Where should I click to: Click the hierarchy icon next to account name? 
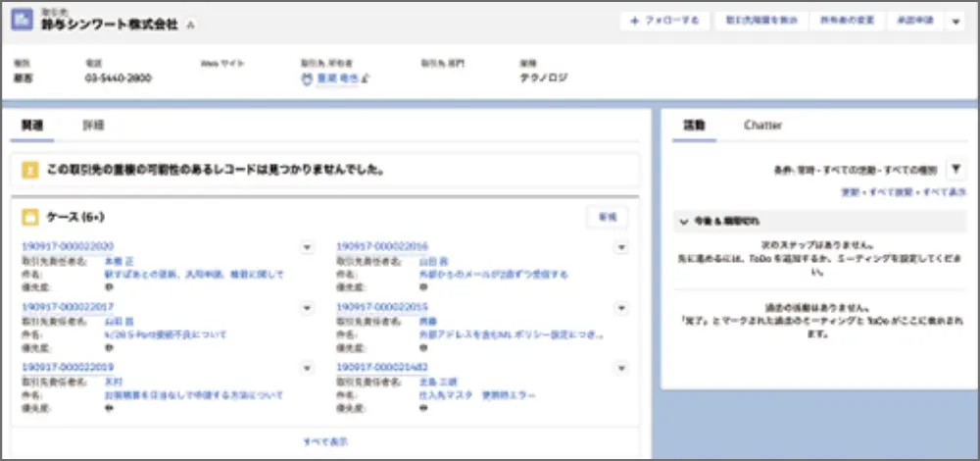click(191, 24)
